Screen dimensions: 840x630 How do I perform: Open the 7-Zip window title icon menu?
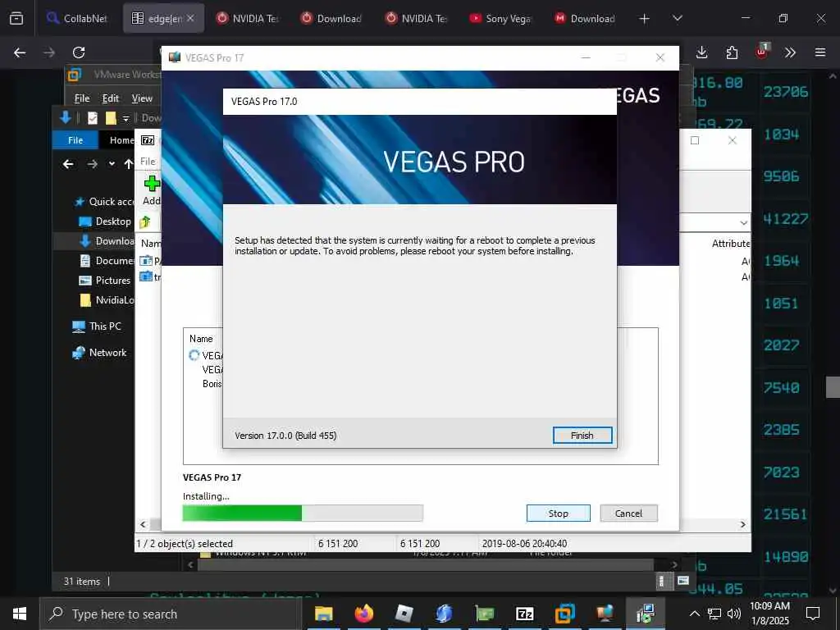pyautogui.click(x=148, y=140)
